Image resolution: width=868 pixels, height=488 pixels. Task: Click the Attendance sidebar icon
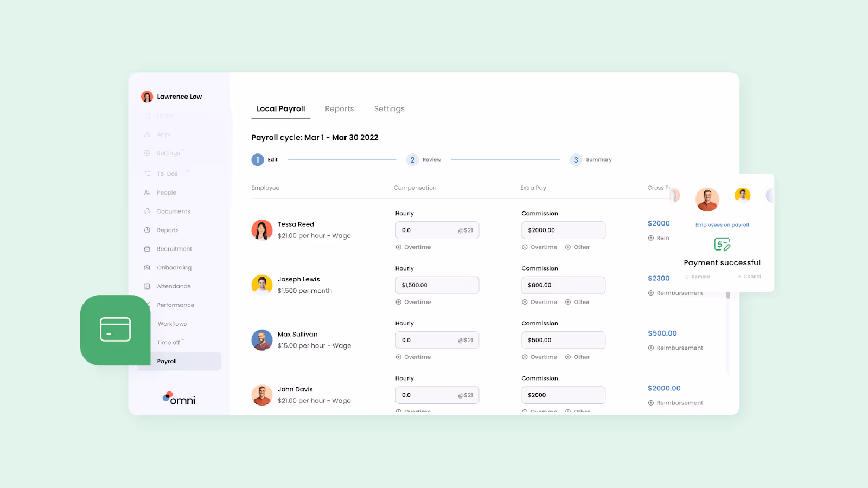(x=147, y=286)
